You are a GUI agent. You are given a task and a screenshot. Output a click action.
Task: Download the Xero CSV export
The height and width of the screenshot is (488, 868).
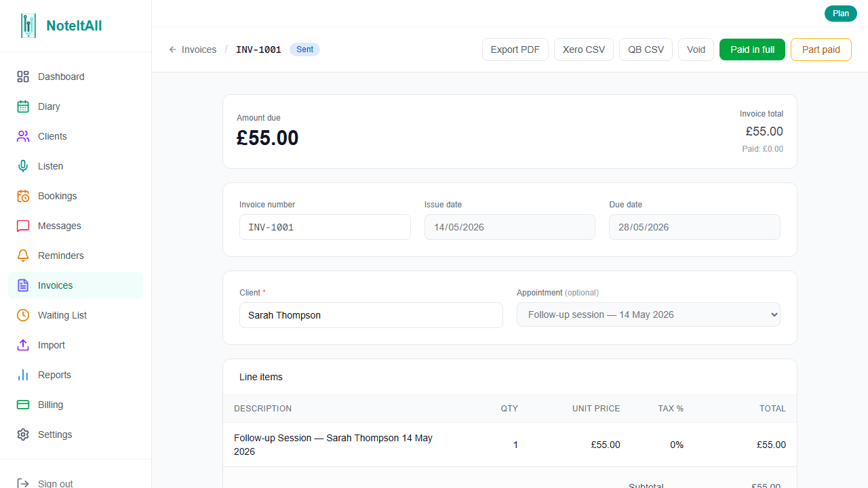(x=584, y=49)
